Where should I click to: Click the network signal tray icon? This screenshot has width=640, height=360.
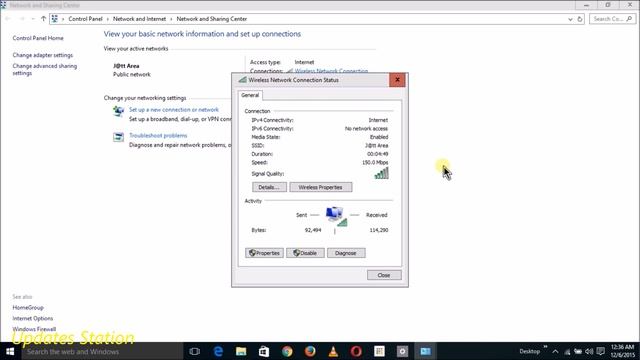point(567,351)
